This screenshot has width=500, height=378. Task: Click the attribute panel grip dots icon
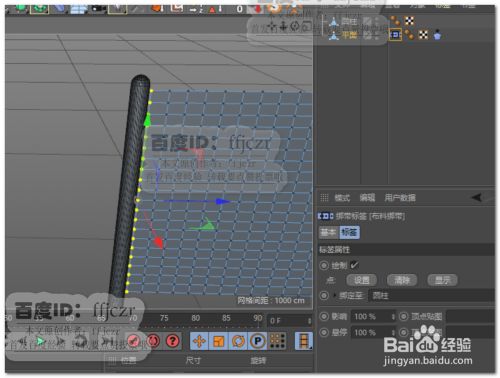click(x=324, y=198)
